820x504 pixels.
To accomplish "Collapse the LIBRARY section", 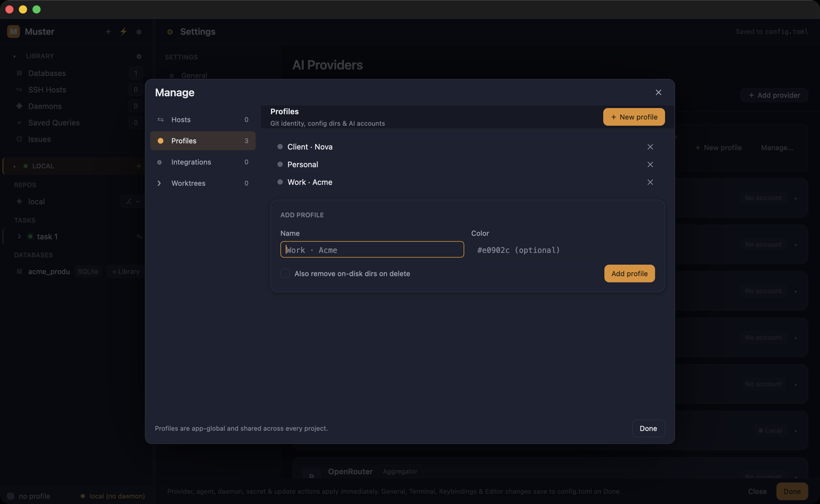I will (14, 56).
